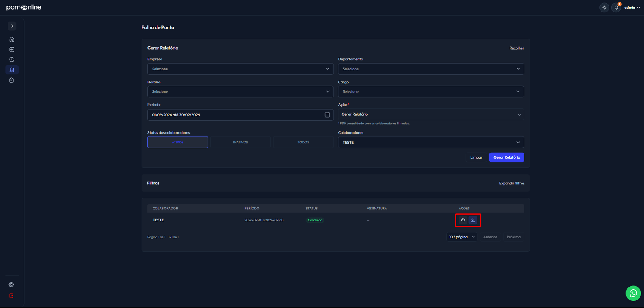Image resolution: width=644 pixels, height=308 pixels.
Task: Download the TESTE report
Action: click(x=473, y=220)
